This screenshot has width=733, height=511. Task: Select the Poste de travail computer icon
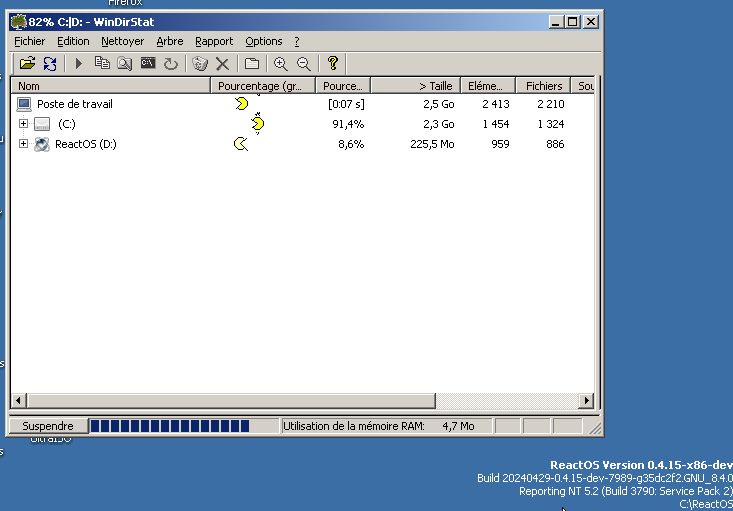(24, 104)
